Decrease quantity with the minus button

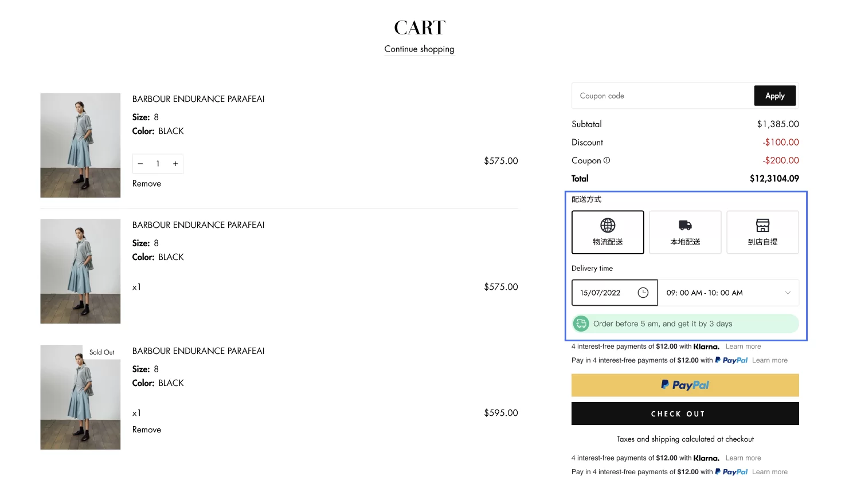click(140, 164)
